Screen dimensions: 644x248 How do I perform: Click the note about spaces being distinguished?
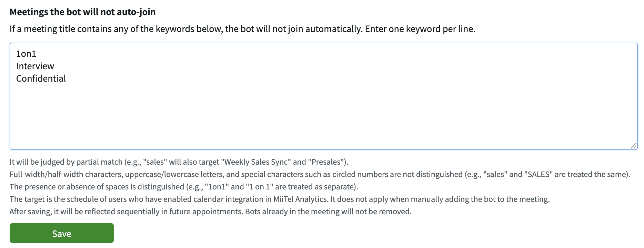pyautogui.click(x=184, y=187)
